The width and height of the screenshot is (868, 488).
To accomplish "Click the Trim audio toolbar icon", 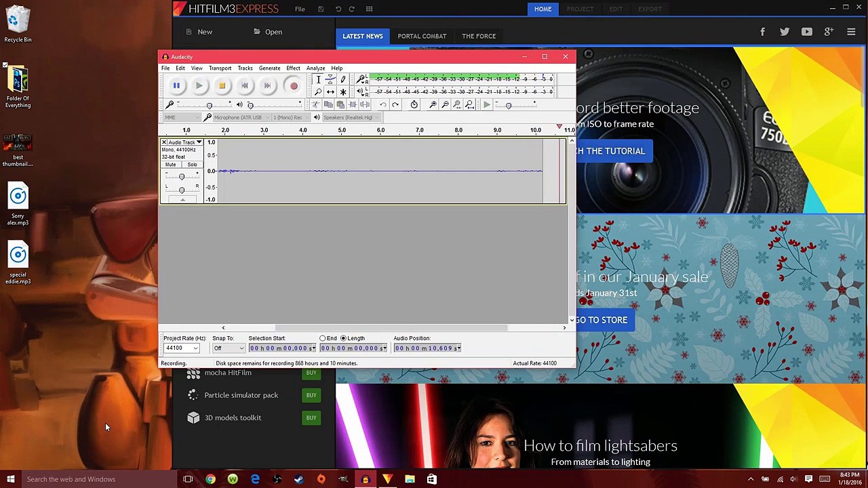I will (x=353, y=104).
